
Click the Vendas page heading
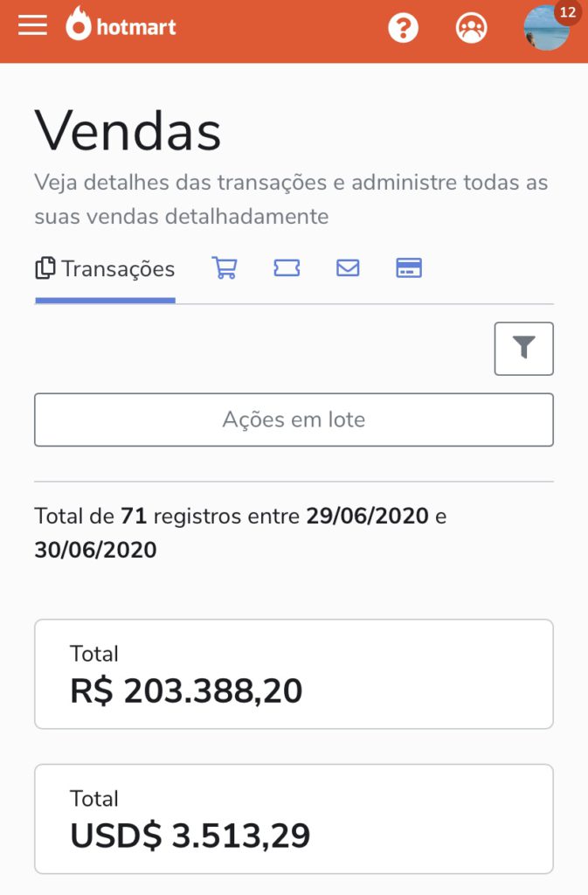point(128,131)
